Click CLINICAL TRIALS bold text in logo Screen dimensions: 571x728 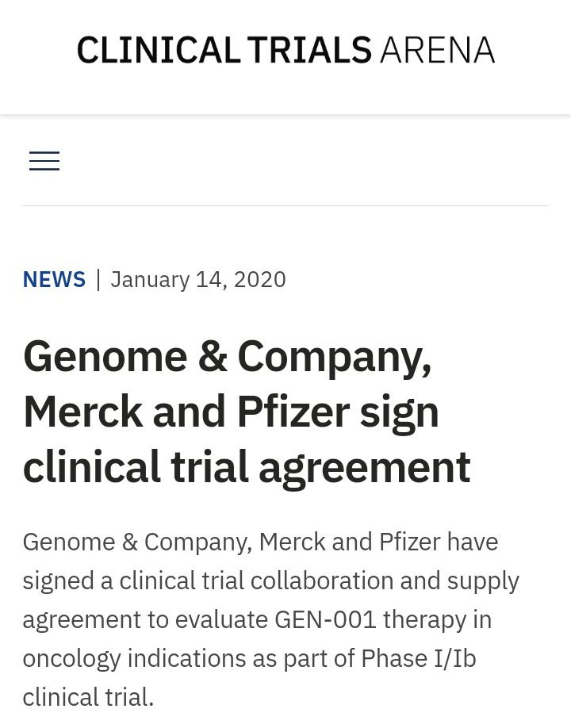pyautogui.click(x=224, y=50)
